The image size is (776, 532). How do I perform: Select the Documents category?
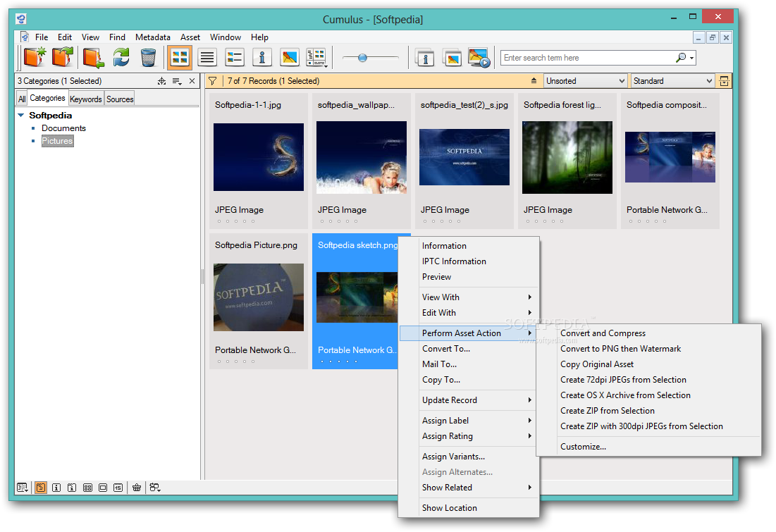tap(64, 128)
